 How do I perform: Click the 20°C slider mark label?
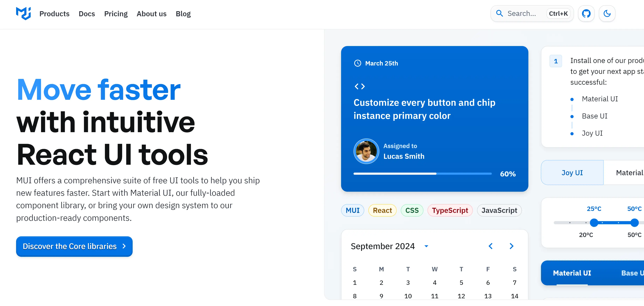pos(586,235)
